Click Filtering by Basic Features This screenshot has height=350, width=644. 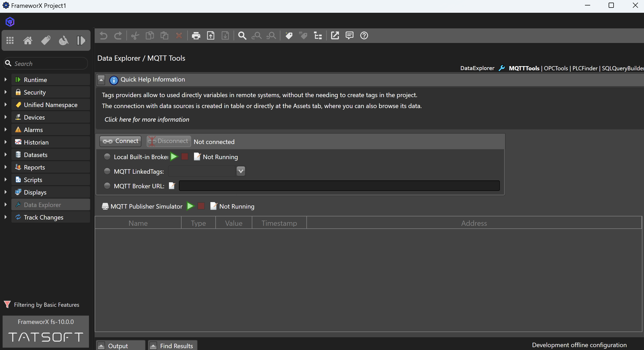[x=42, y=305]
